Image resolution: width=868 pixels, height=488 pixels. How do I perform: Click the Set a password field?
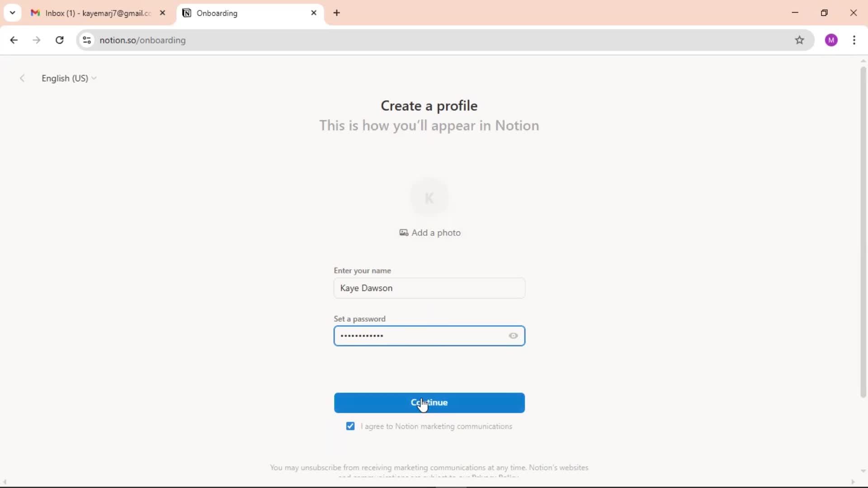pyautogui.click(x=429, y=336)
